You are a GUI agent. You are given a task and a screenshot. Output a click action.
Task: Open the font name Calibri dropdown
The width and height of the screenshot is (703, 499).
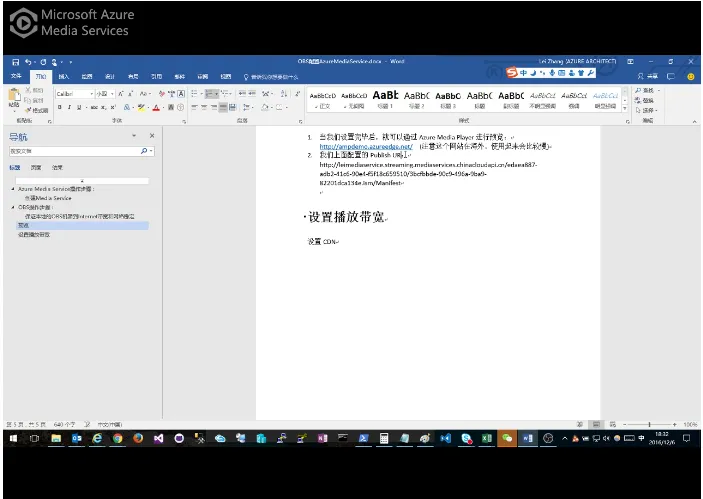(91, 94)
